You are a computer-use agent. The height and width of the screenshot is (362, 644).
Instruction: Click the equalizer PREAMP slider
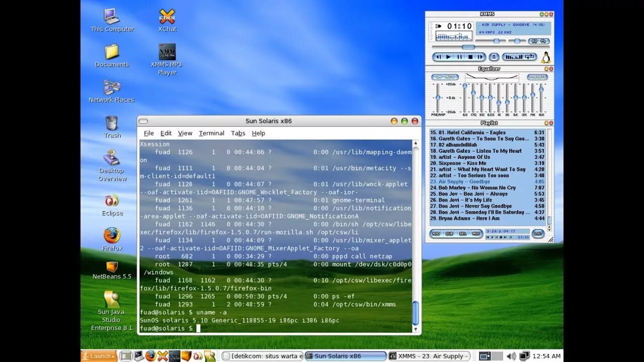(438, 98)
